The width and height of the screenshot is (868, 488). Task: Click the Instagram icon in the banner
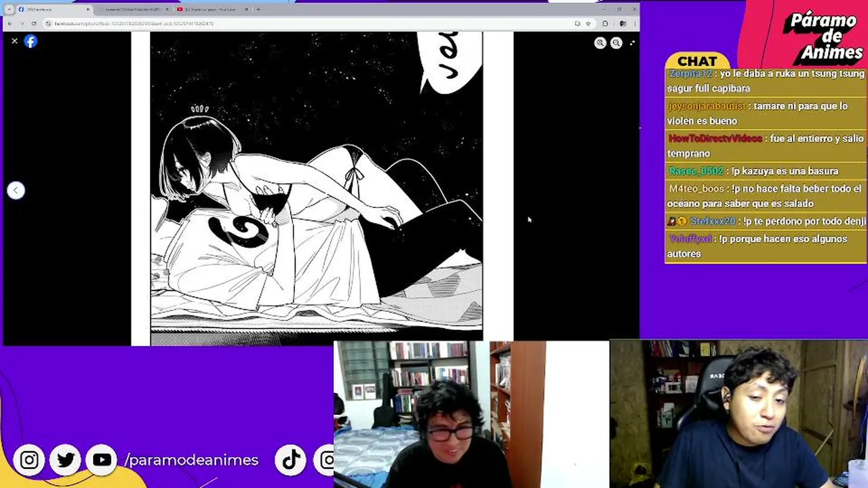point(29,460)
